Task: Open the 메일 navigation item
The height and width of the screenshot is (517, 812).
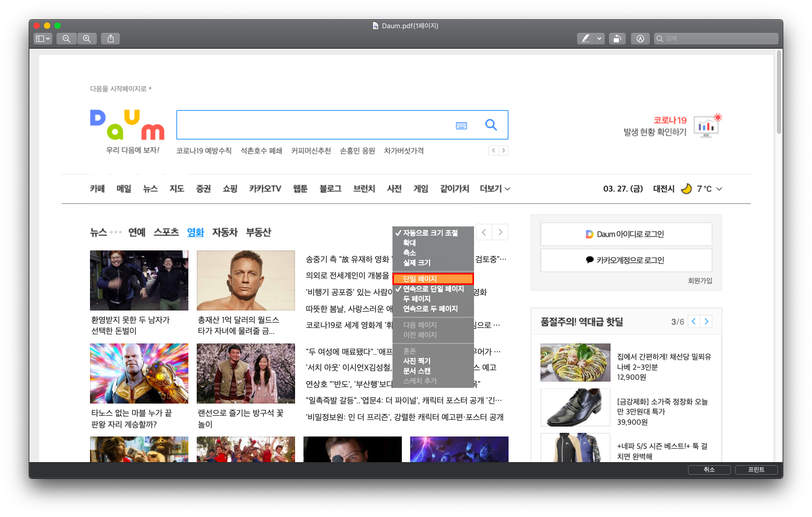Action: click(124, 189)
